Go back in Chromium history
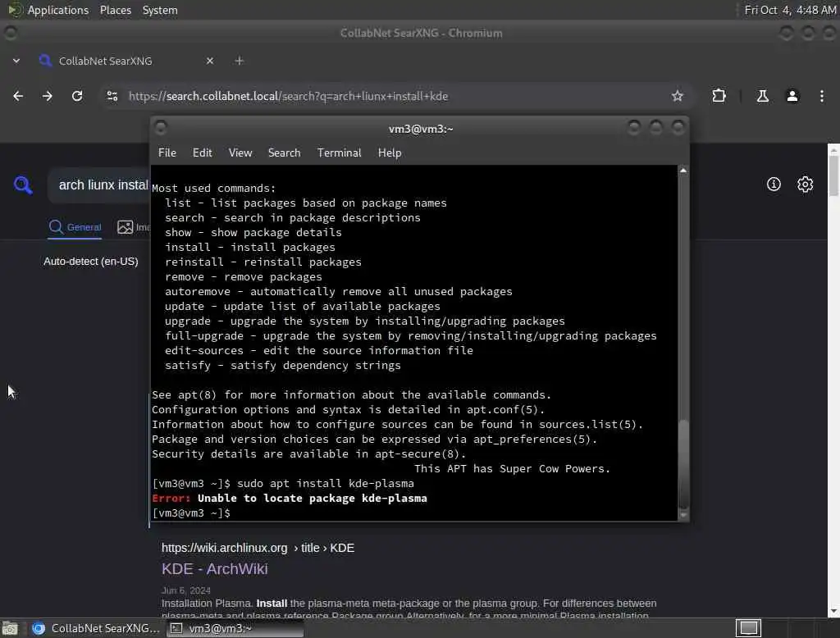 (x=18, y=96)
